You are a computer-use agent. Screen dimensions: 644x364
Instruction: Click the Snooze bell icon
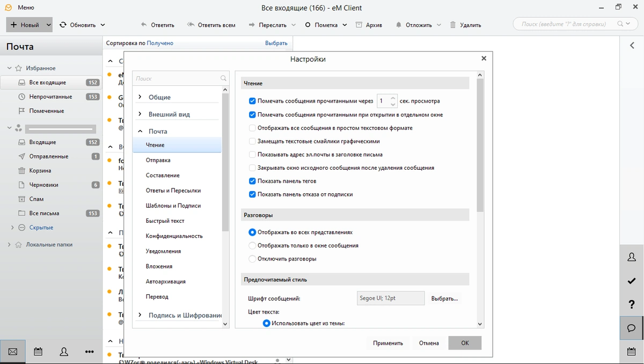tap(399, 25)
